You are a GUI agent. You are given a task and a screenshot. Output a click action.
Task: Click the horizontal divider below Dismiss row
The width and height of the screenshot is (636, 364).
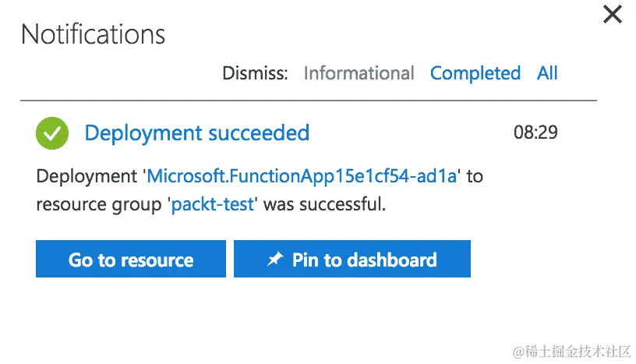[x=309, y=101]
